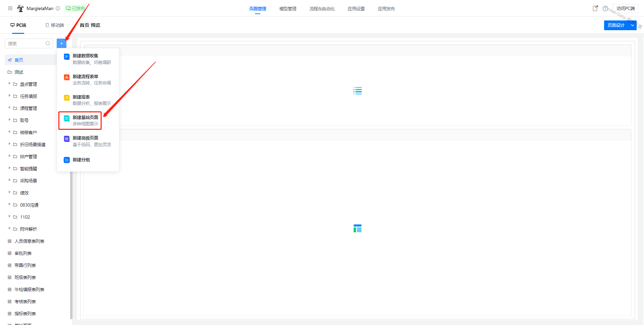Click the folder icon beside 1102
This screenshot has height=325, width=644.
(15, 217)
